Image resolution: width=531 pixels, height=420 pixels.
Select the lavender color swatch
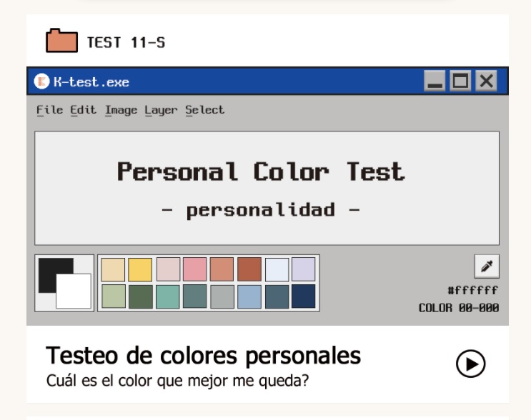pos(304,269)
